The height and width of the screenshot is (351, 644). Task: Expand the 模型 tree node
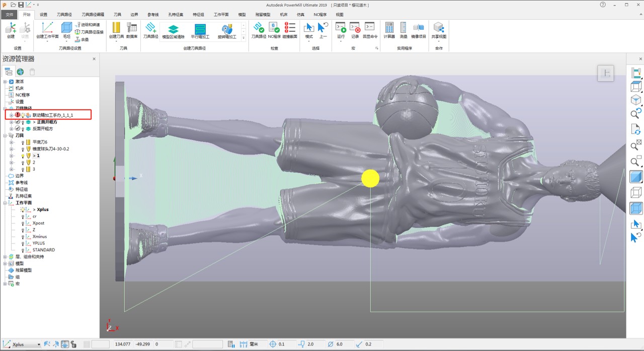tap(5, 263)
